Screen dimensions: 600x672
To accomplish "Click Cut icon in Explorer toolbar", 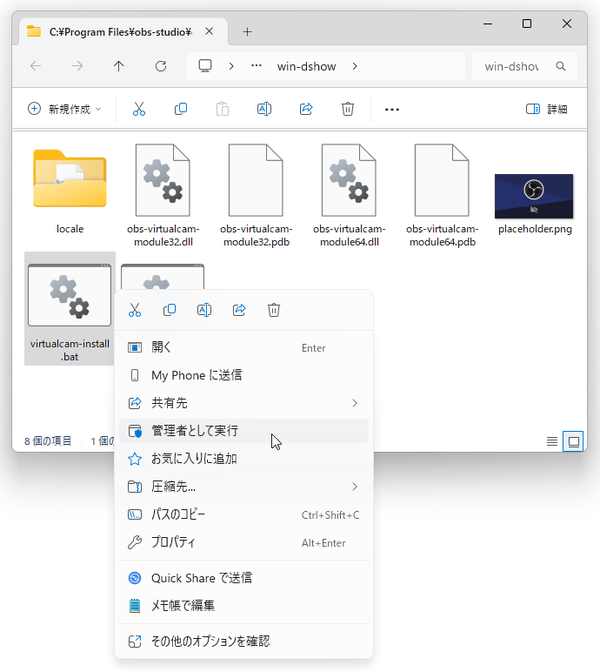I will tap(139, 109).
